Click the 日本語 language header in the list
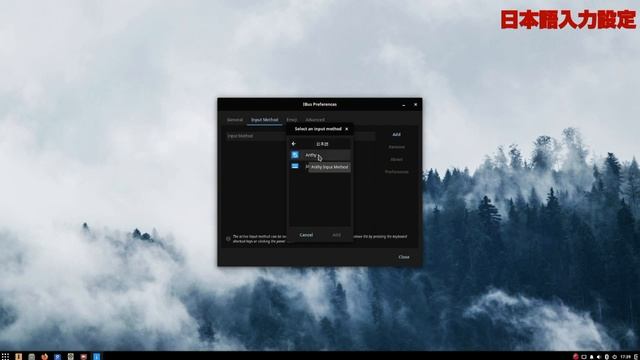 coord(322,144)
